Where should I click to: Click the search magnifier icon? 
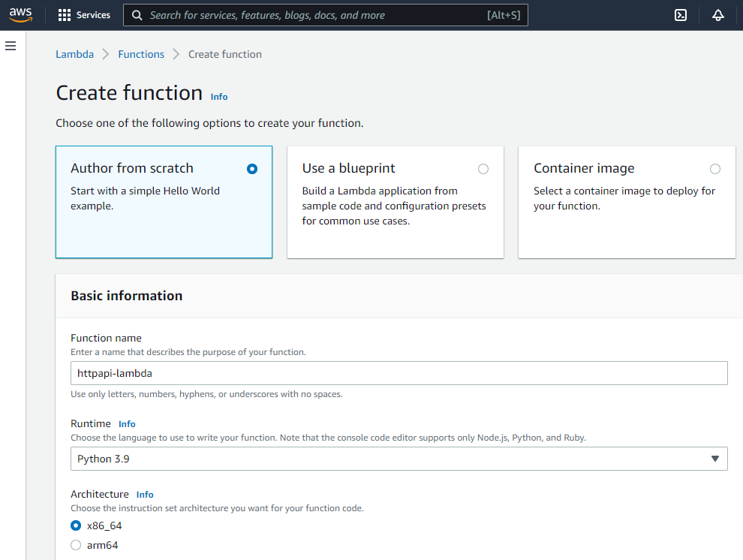(137, 15)
